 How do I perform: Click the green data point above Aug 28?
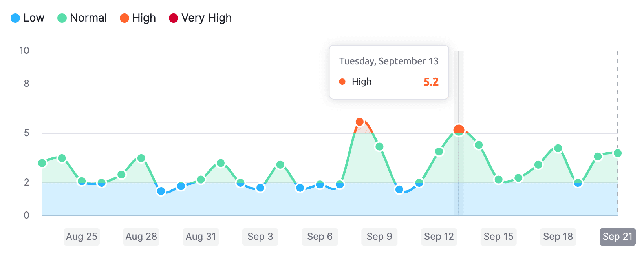141,158
